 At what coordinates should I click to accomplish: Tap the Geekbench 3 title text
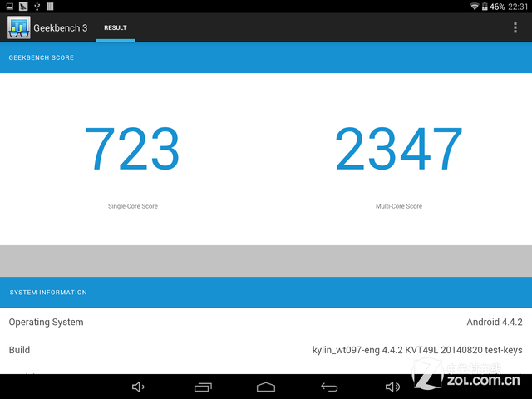[61, 27]
